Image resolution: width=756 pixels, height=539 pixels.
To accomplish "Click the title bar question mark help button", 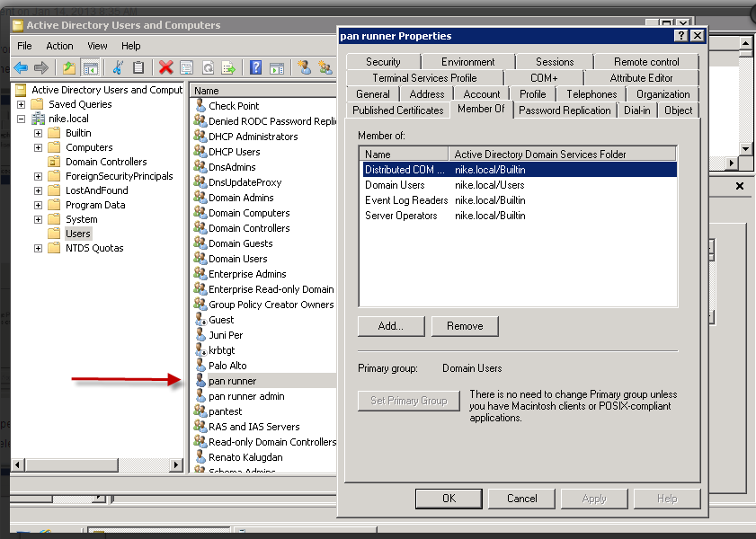I will (680, 36).
